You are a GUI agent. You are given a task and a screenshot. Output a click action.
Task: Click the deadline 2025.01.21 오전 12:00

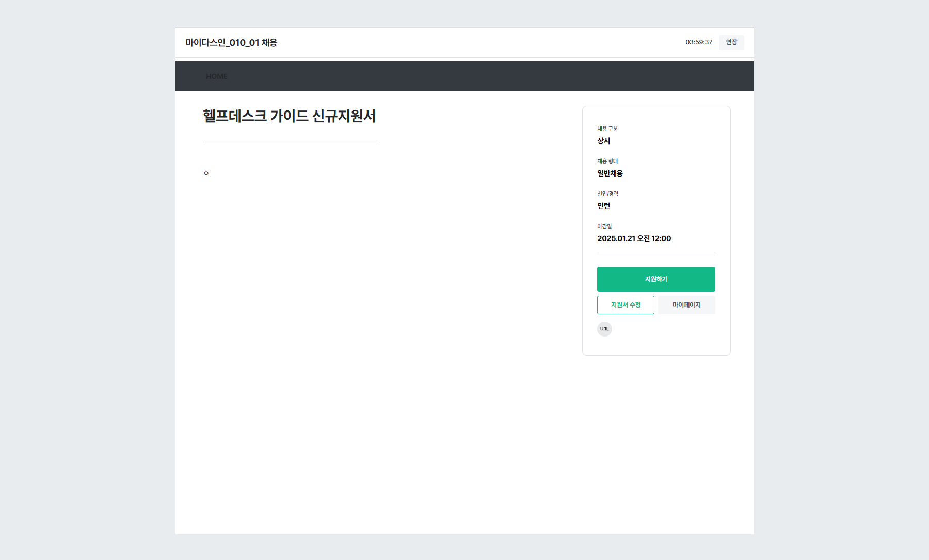coord(634,238)
